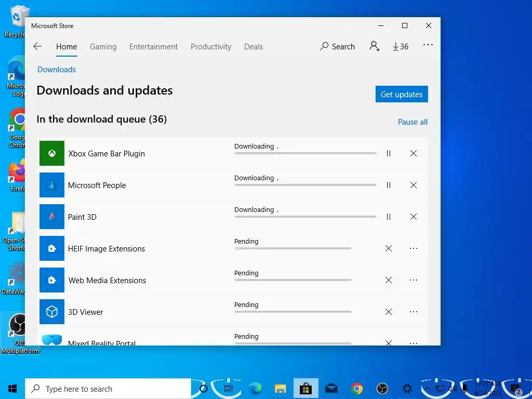Click the Downloads breadcrumb link

pos(57,70)
